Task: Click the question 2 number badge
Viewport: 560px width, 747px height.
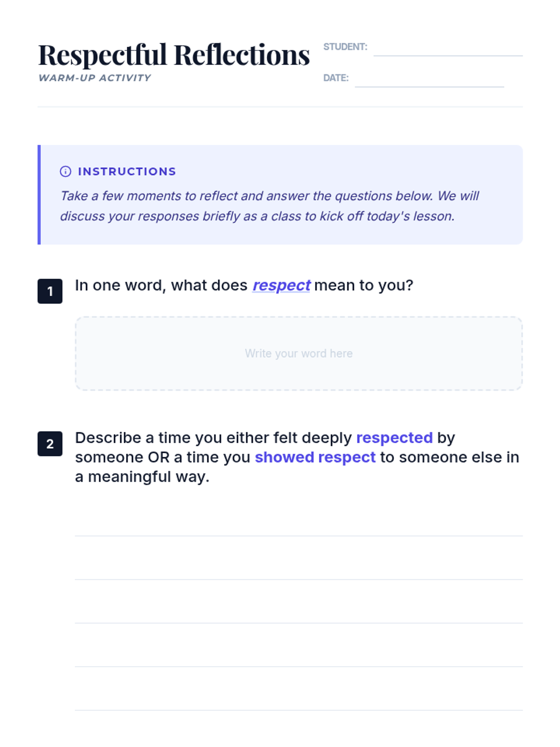Action: coord(50,444)
